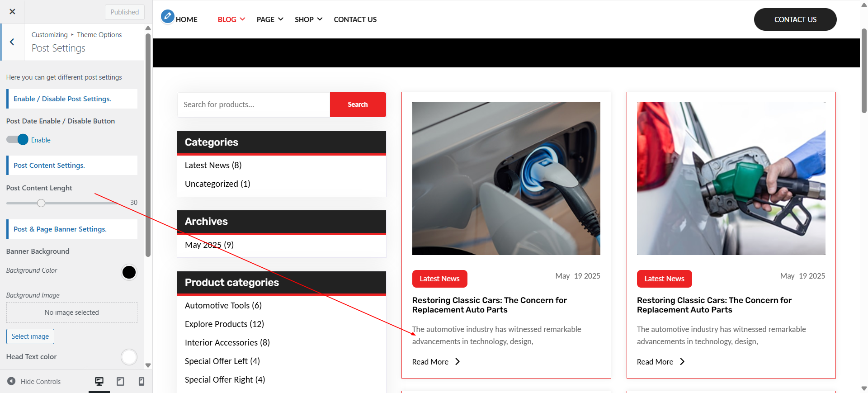868x393 pixels.
Task: Click the red Search button
Action: (358, 104)
